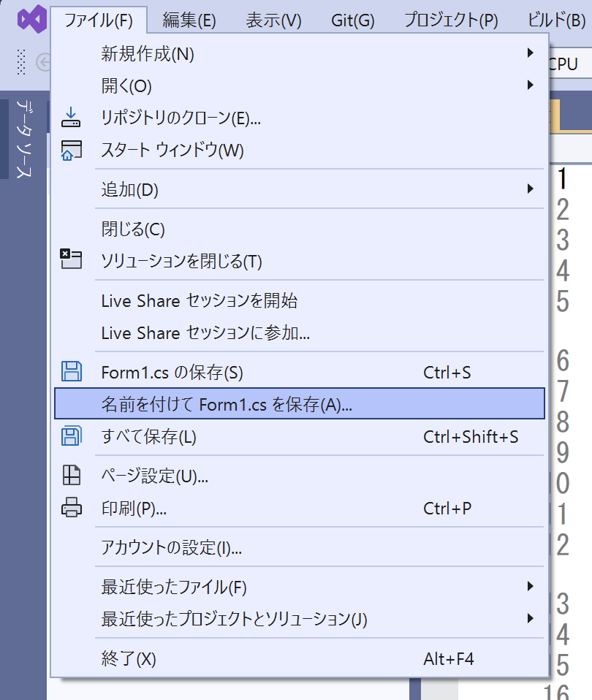This screenshot has height=700, width=592.
Task: Open the 編集(E) menu
Action: click(x=189, y=20)
